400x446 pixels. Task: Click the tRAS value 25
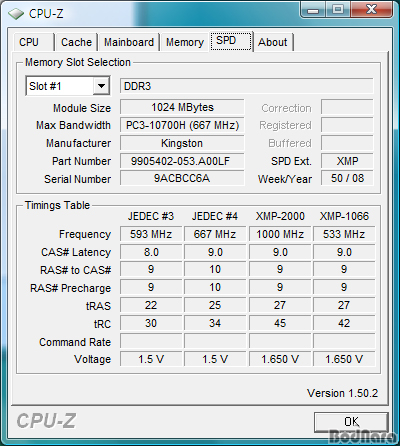215,305
